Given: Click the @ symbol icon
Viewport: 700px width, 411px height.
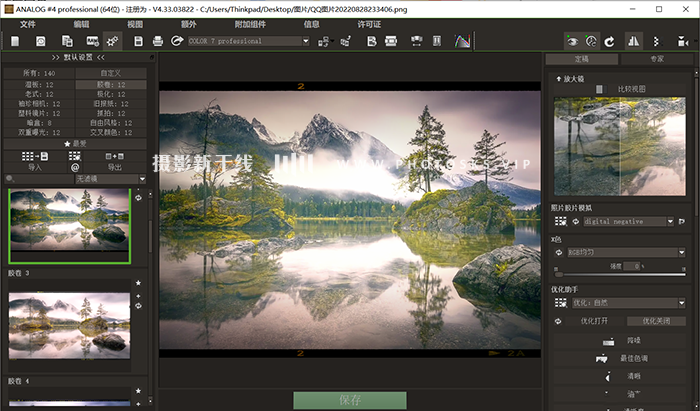Looking at the screenshot, I should coord(75,167).
